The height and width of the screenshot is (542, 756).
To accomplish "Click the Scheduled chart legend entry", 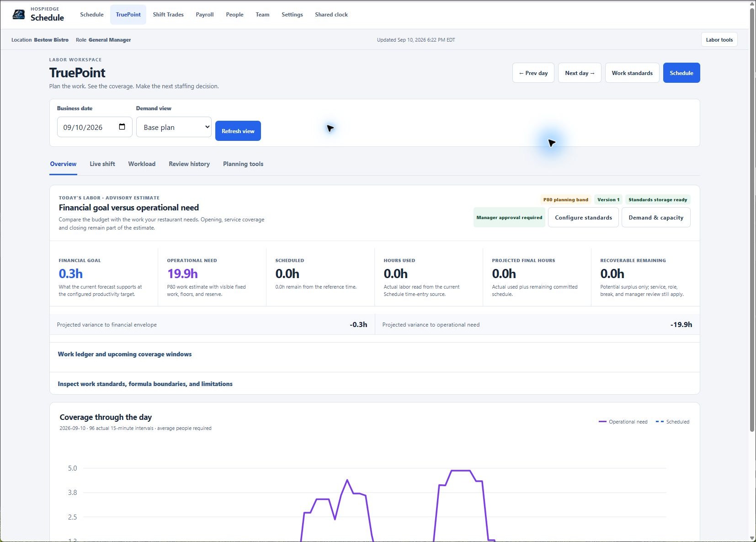I will pyautogui.click(x=672, y=422).
